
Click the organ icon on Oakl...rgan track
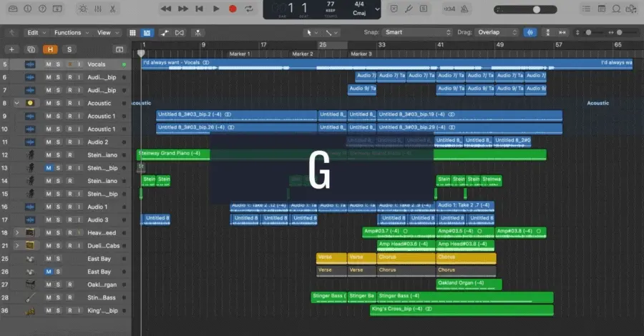point(30,285)
